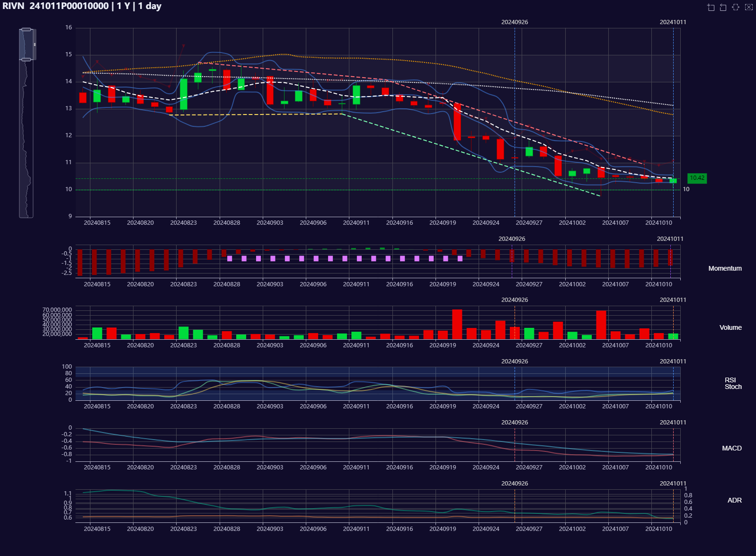Viewport: 756px width, 556px height.
Task: Click the 20240926 marker above the price chart
Action: (514, 22)
